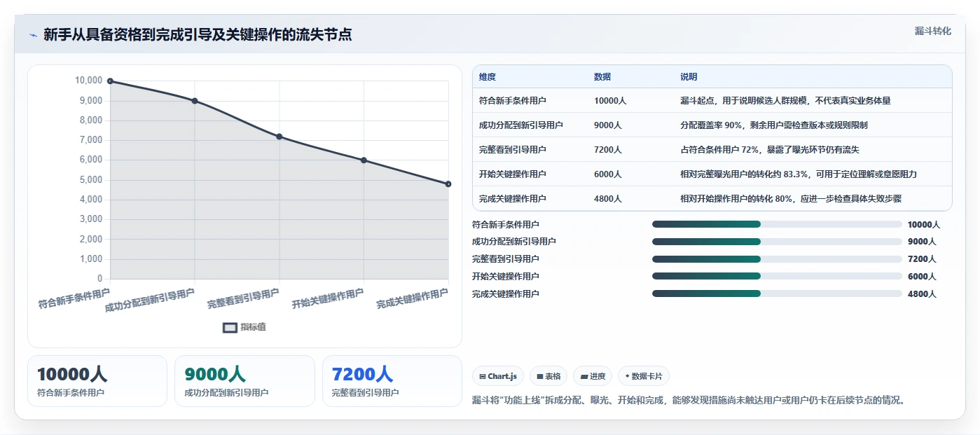Image resolution: width=980 pixels, height=435 pixels.
Task: Click chart data point for 完整看到引导用户
Action: click(279, 137)
